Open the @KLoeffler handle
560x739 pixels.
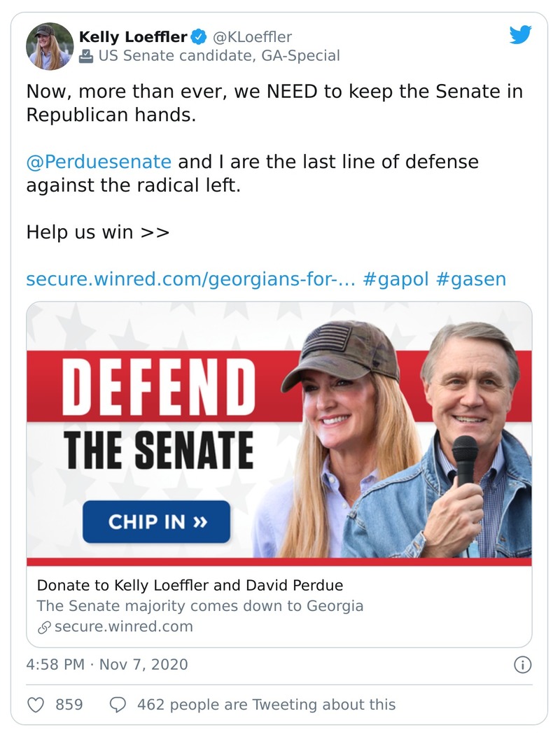tap(252, 36)
